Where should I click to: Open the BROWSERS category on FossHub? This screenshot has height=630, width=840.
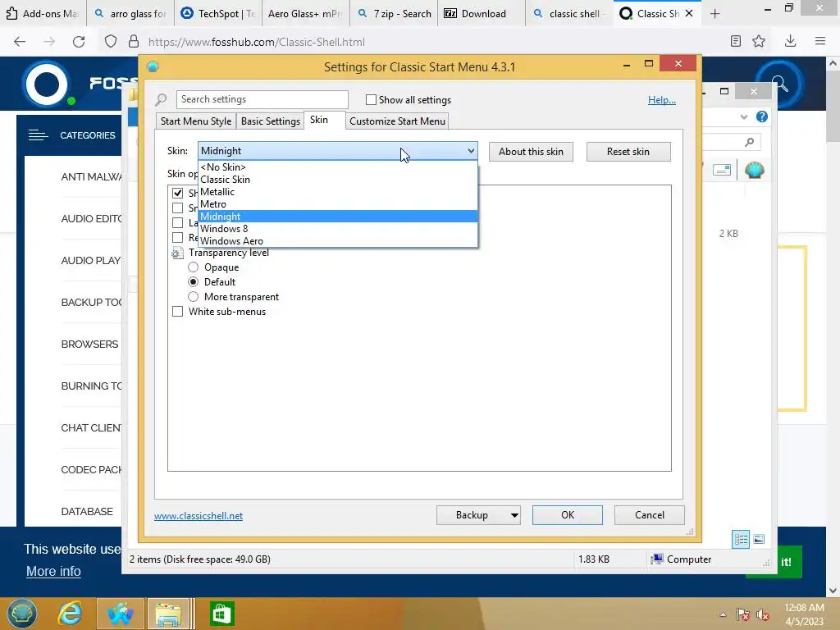click(89, 344)
